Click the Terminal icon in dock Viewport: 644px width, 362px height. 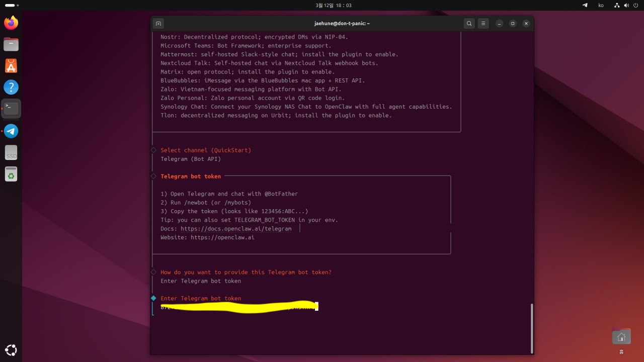(x=11, y=108)
